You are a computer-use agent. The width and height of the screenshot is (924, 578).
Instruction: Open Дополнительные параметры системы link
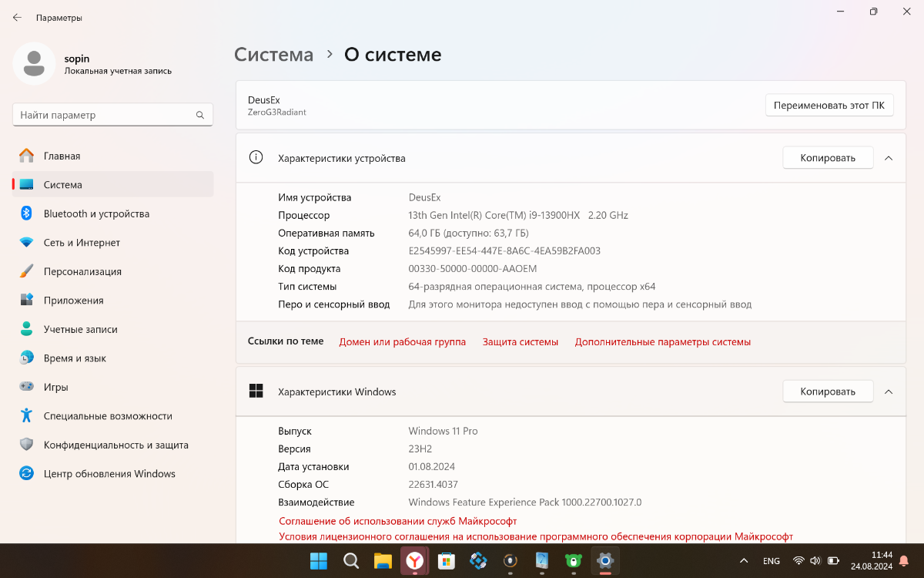[x=662, y=342]
